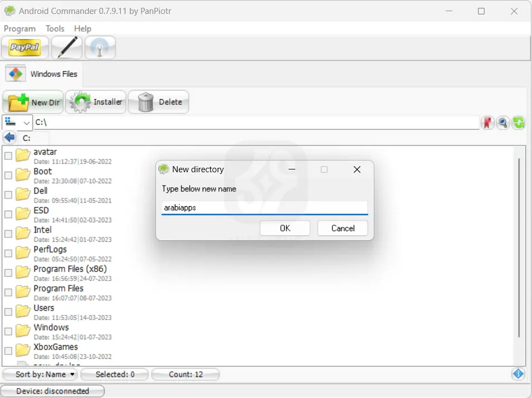
Task: Go back using the blue arrow icon
Action: click(x=9, y=137)
